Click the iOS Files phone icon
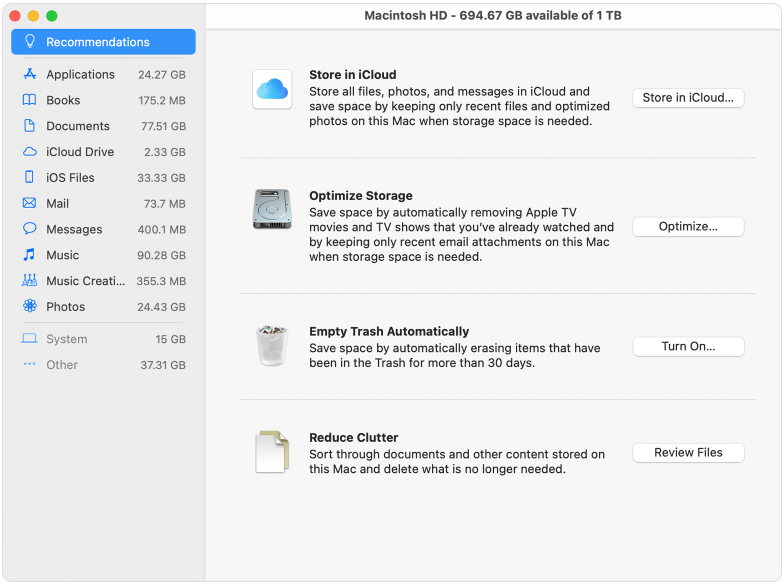784x585 pixels. click(29, 178)
